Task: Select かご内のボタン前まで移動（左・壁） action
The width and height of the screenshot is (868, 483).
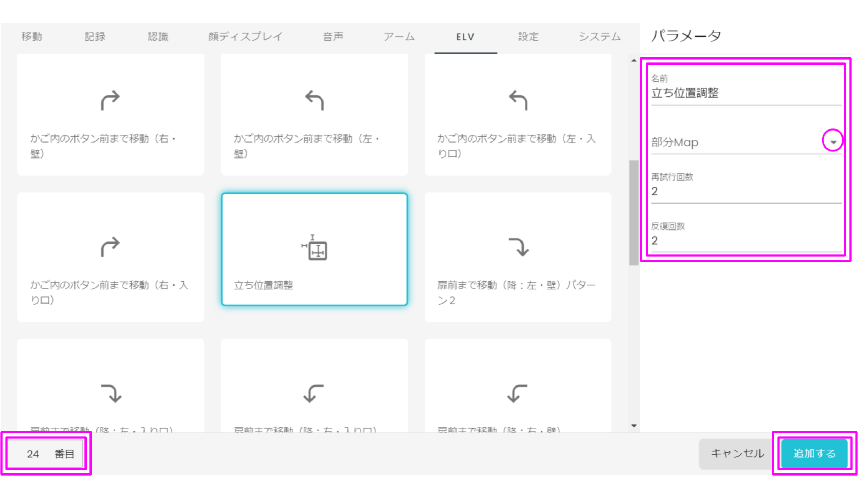Action: [x=314, y=113]
